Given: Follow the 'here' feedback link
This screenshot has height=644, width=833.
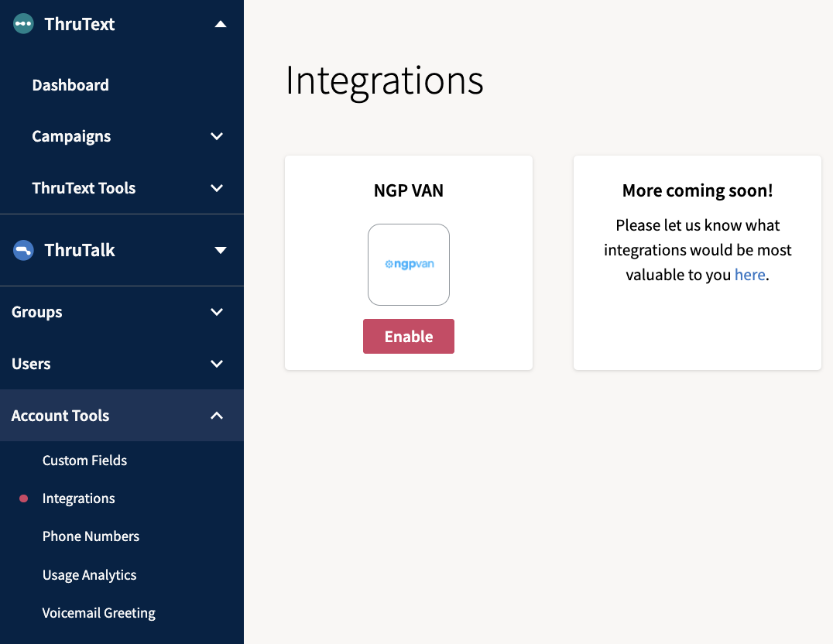Looking at the screenshot, I should 749,275.
